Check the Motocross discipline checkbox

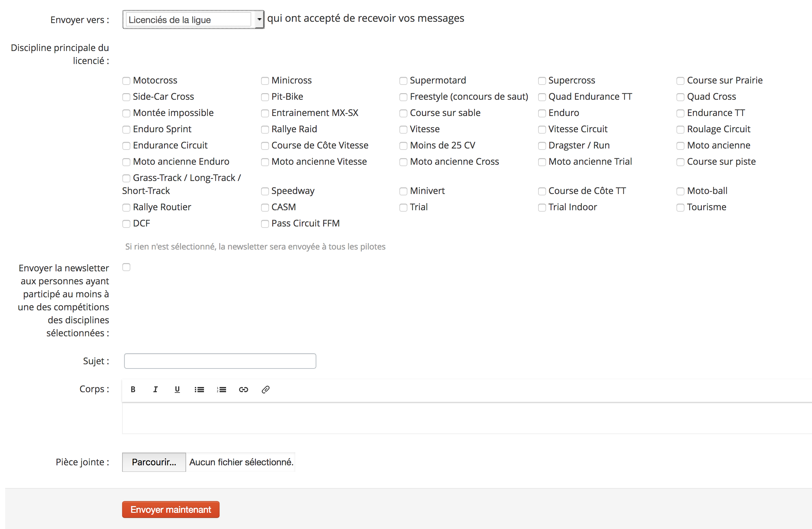[x=126, y=81]
